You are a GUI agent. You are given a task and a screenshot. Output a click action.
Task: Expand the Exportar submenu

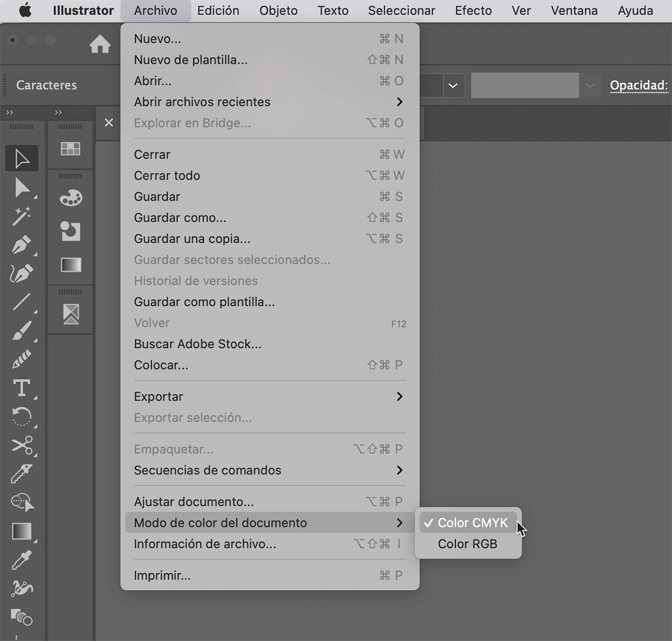click(270, 397)
